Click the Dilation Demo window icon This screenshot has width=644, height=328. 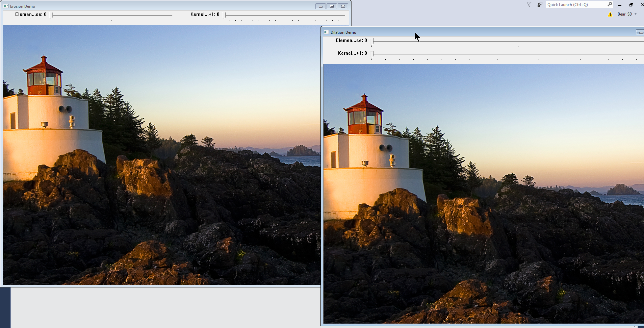(x=326, y=32)
